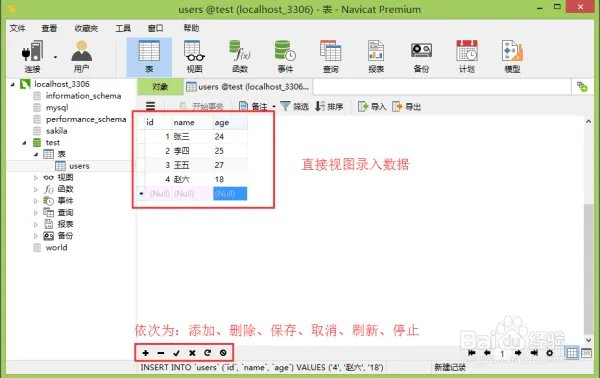The image size is (600, 378).
Task: Switch to form view
Action: click(586, 353)
